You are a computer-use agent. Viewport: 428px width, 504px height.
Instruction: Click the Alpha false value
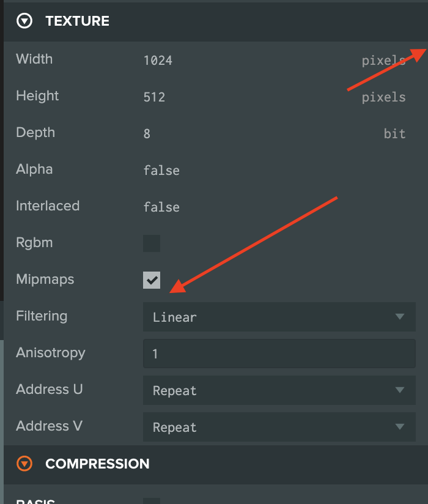(x=161, y=170)
